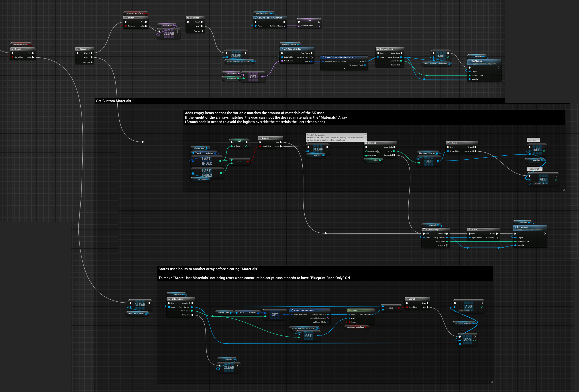The image size is (579, 392).
Task: Select the Break SkeletalMaterial node title
Action: pyautogui.click(x=304, y=311)
